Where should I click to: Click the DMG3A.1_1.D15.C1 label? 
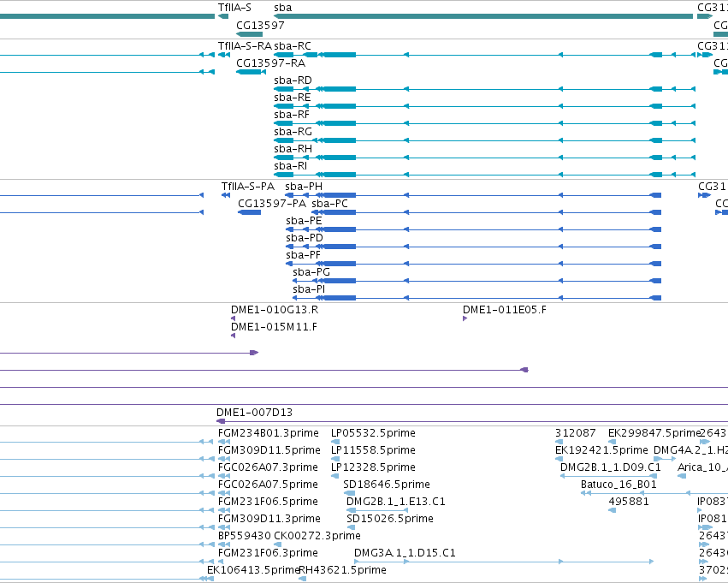tap(405, 553)
